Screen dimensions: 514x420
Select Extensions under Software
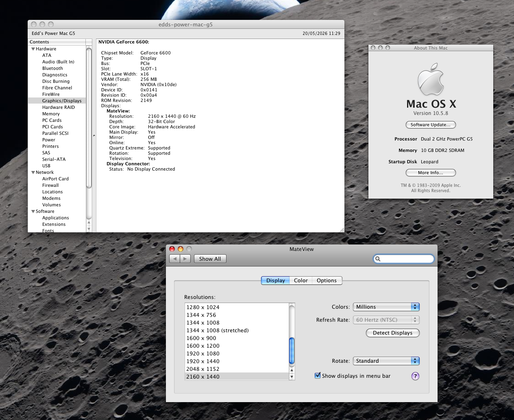click(x=54, y=225)
